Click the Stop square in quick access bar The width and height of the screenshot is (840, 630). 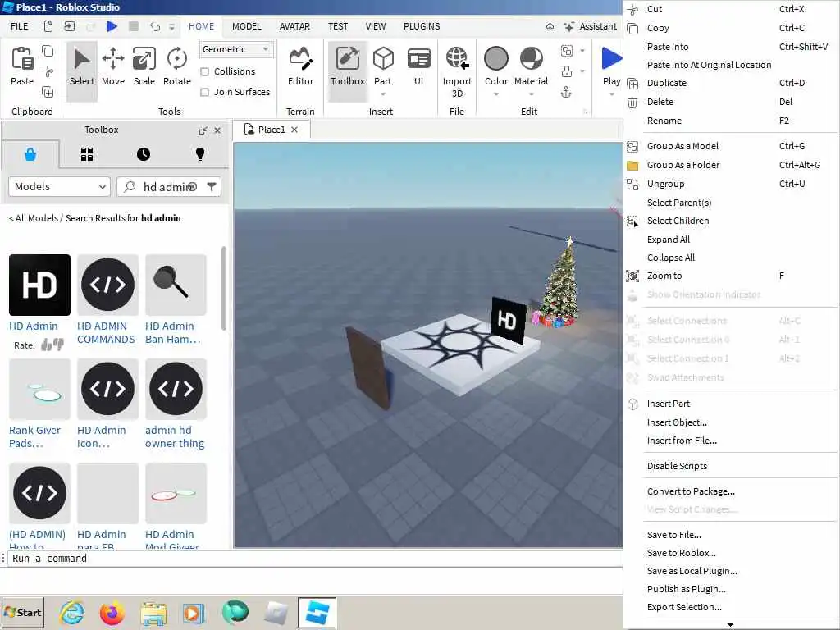134,26
